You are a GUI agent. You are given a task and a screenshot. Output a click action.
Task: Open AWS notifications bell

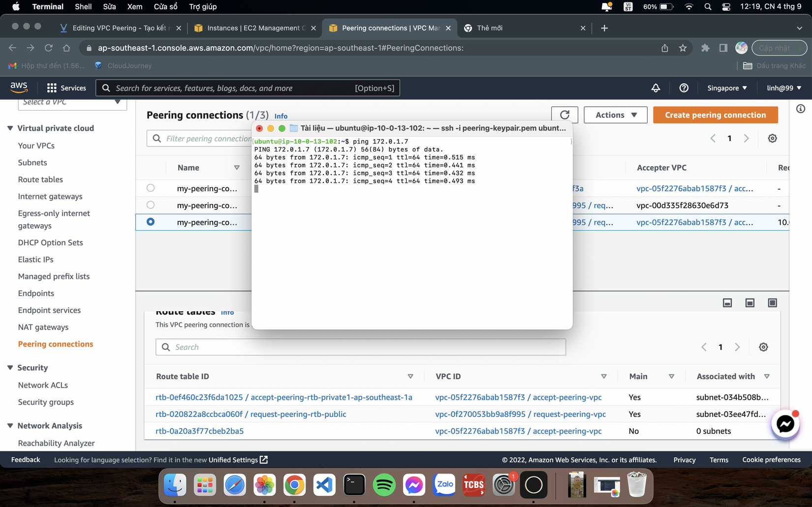[x=656, y=88]
